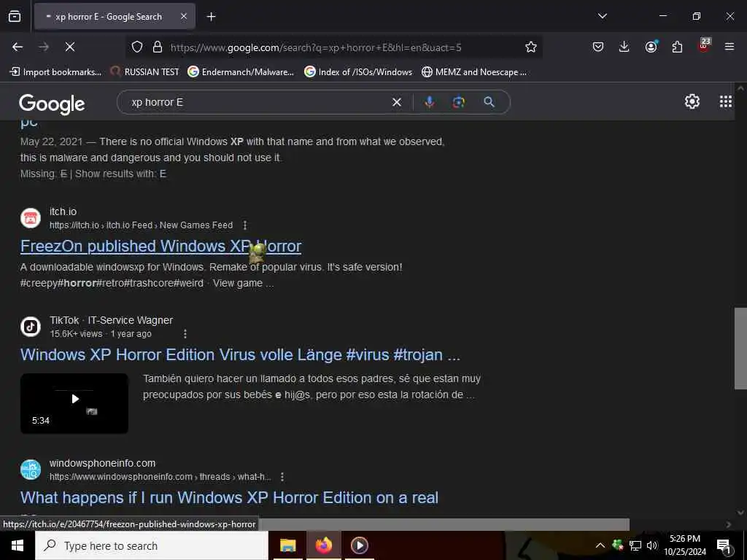
Task: Open RUSSIAN TEST bookmark
Action: point(144,72)
